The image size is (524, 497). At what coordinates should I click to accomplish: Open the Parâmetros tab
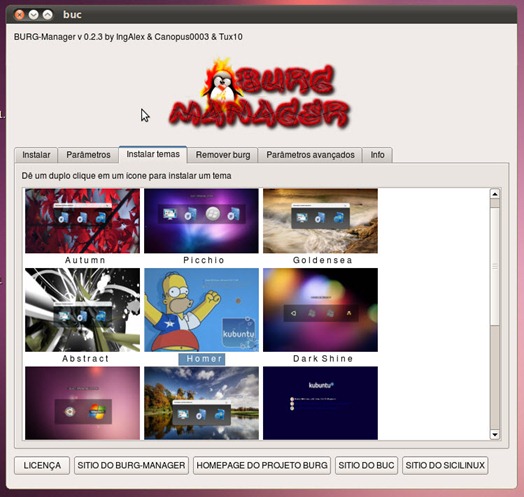88,155
